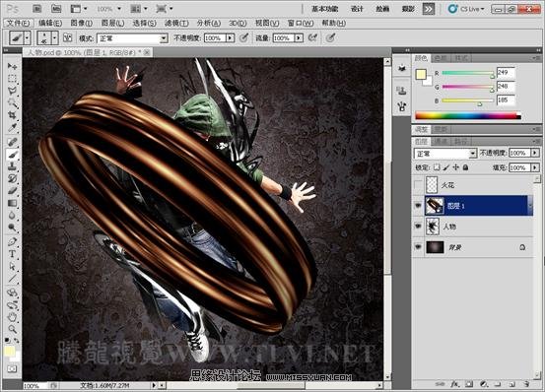Toggle lock transparent pixels in Layers panel

[x=437, y=167]
